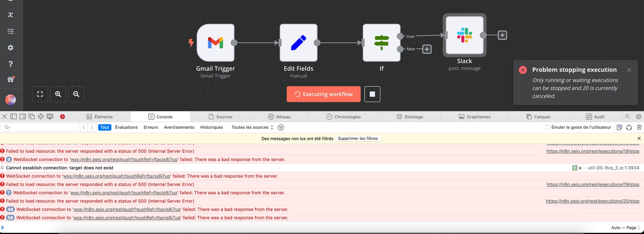Fit the workflow canvas to view
The height and width of the screenshot is (234, 644).
click(40, 94)
